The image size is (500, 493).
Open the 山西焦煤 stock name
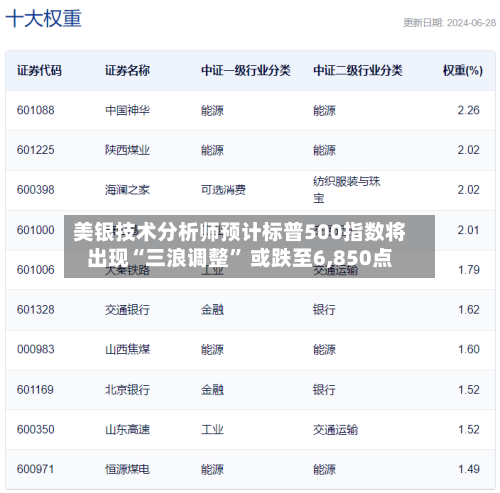pos(127,349)
